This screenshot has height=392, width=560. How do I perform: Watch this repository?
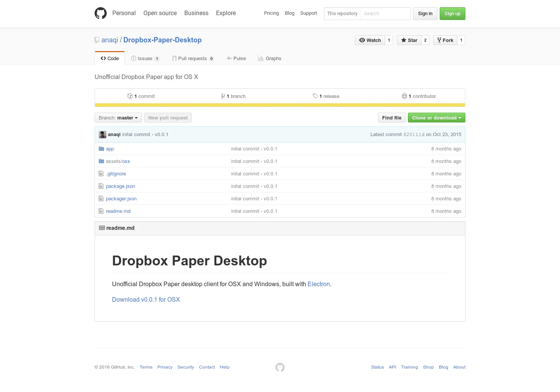click(370, 40)
